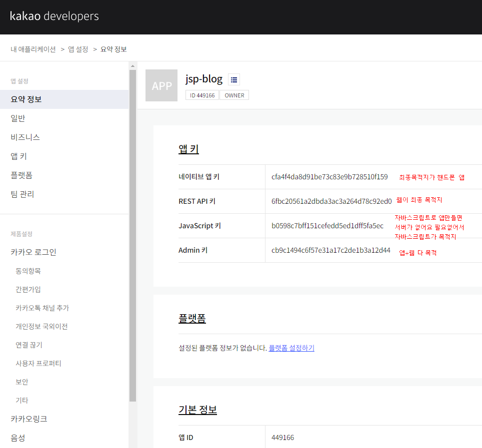Click the 앱 키 section heading

[188, 149]
